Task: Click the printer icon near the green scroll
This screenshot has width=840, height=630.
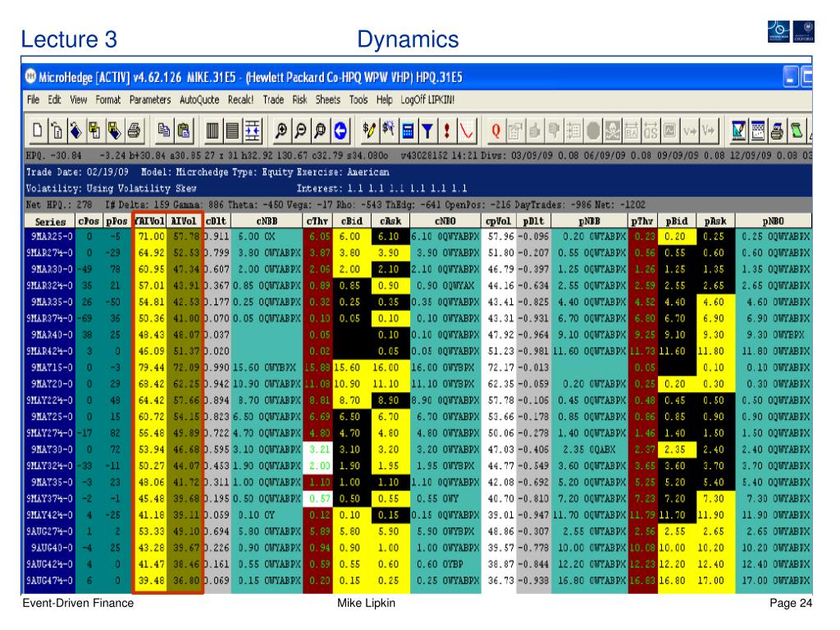Action: coord(778,130)
